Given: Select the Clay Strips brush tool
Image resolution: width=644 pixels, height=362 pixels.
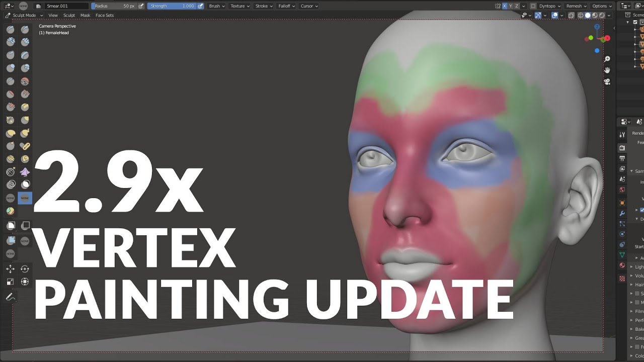Looking at the screenshot, I should click(25, 42).
